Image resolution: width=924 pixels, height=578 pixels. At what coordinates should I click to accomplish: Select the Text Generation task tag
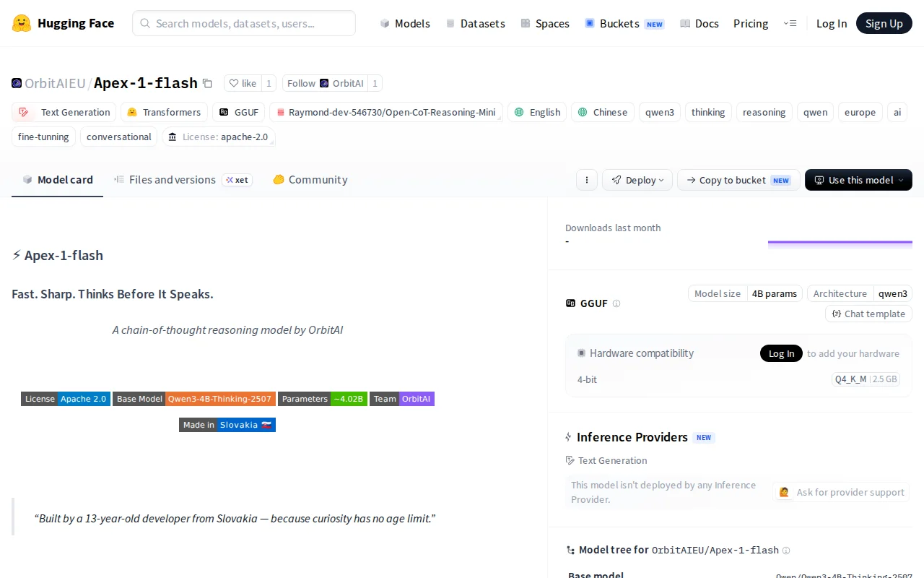[64, 112]
